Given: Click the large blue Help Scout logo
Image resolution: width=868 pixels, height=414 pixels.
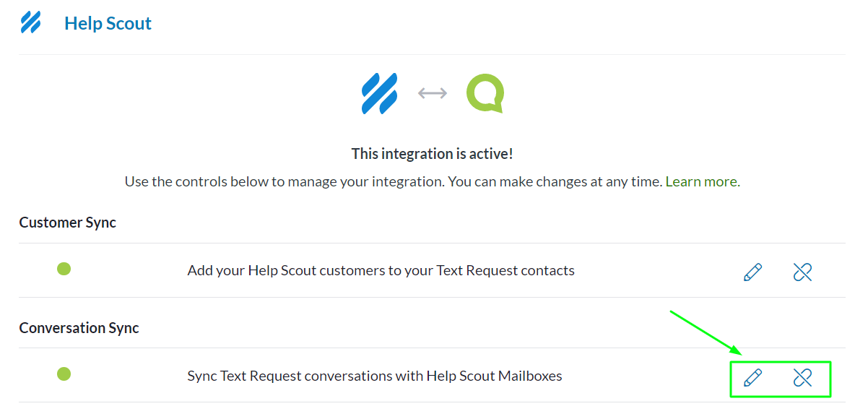Looking at the screenshot, I should coord(379,93).
